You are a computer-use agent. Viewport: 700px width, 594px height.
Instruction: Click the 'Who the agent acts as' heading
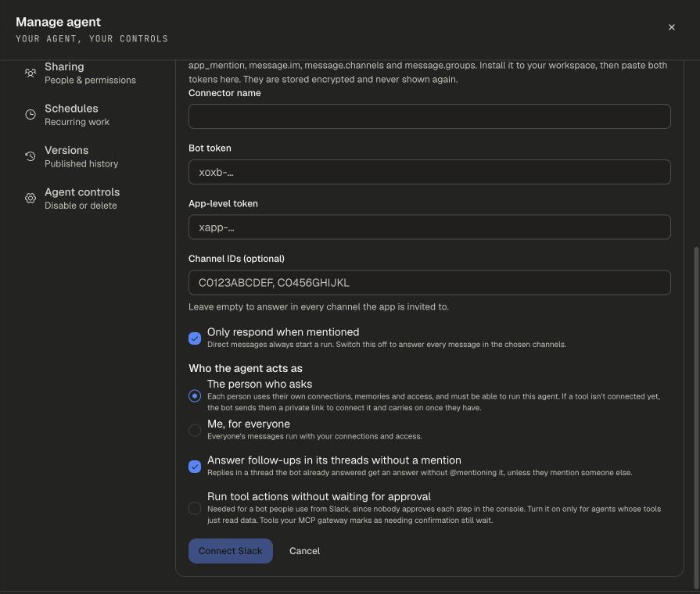246,369
